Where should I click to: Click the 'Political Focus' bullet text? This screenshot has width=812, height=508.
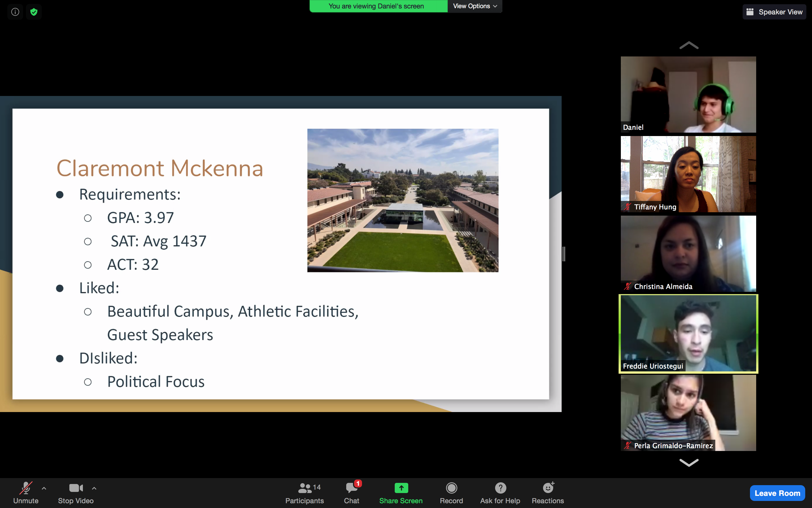coord(156,382)
